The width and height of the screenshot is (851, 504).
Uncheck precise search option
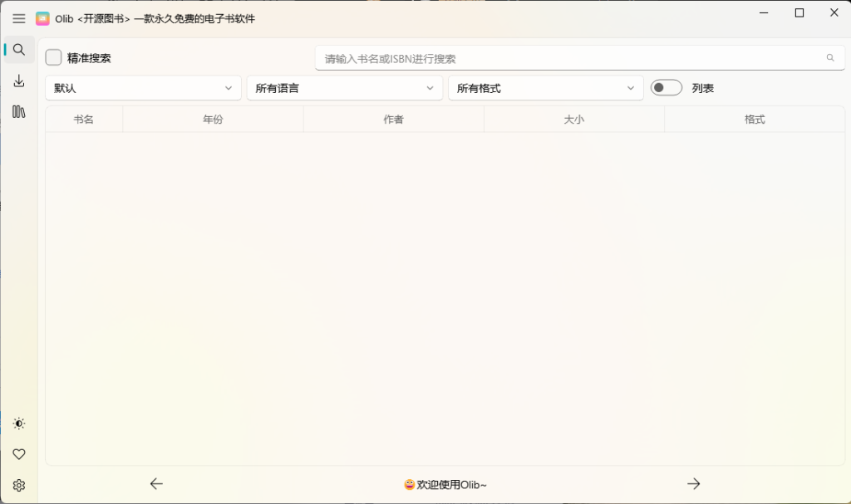point(53,57)
